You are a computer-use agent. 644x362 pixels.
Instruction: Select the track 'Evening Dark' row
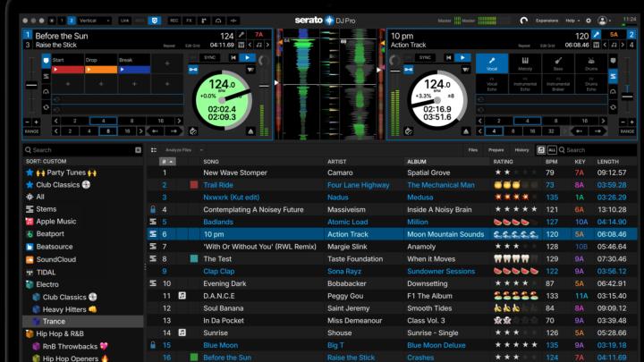[392, 283]
